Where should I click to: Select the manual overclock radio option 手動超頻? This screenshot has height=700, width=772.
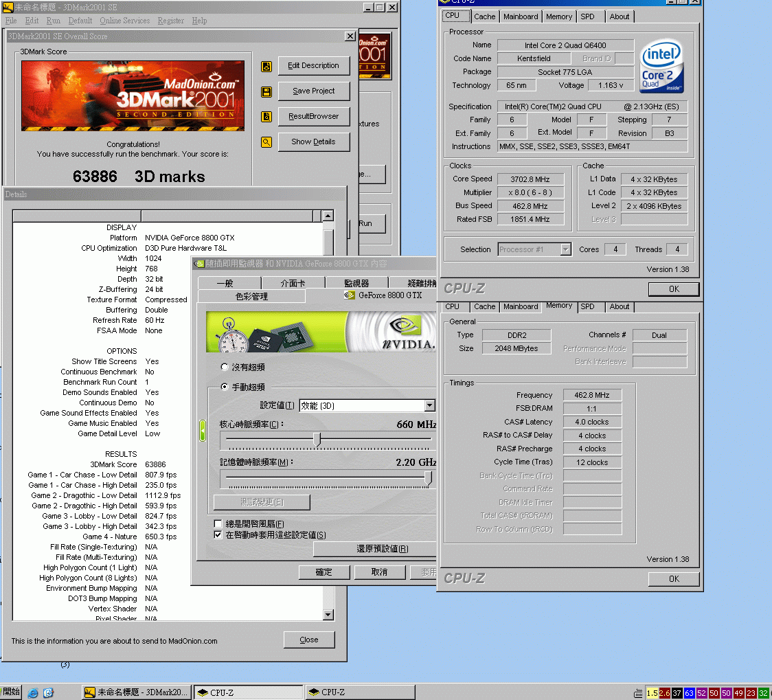pos(225,387)
